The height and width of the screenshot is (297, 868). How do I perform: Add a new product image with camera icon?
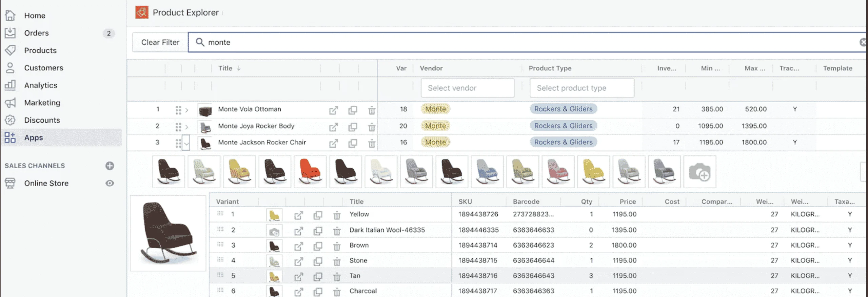pos(699,172)
